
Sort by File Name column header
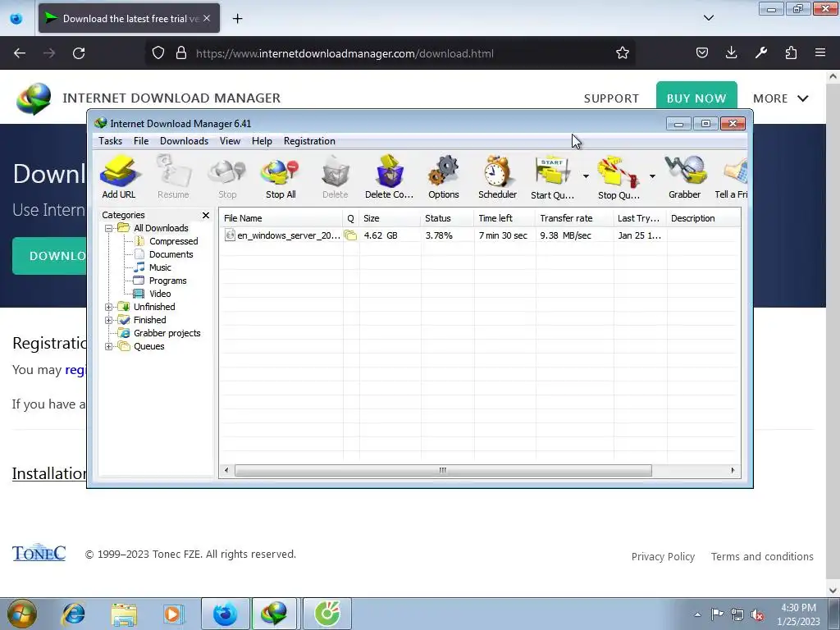(281, 218)
